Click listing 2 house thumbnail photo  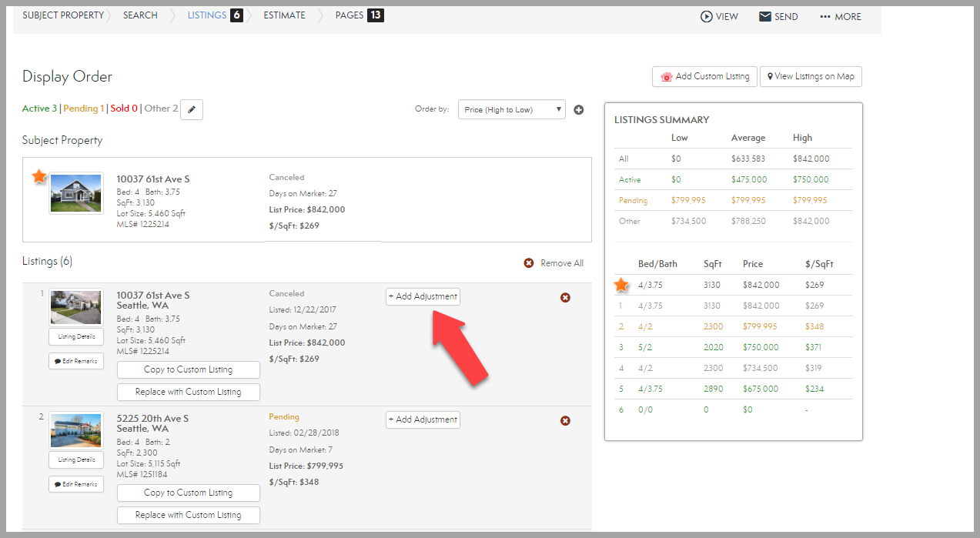point(75,430)
